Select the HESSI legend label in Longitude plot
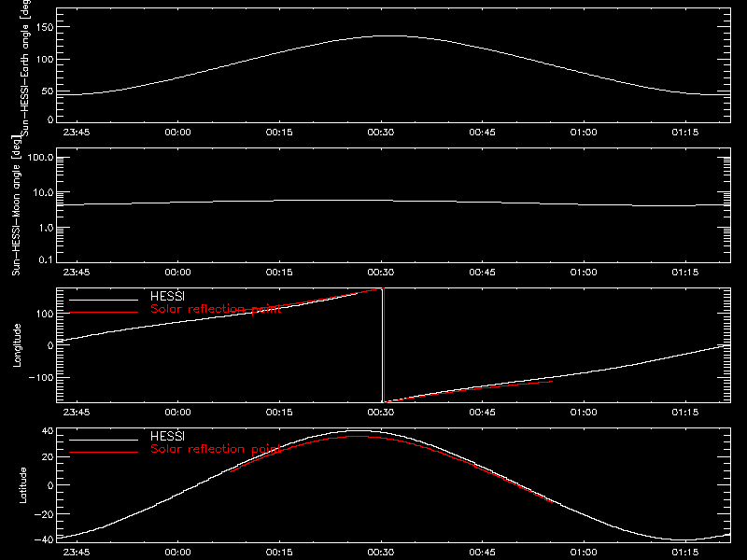The image size is (747, 560). 167,296
